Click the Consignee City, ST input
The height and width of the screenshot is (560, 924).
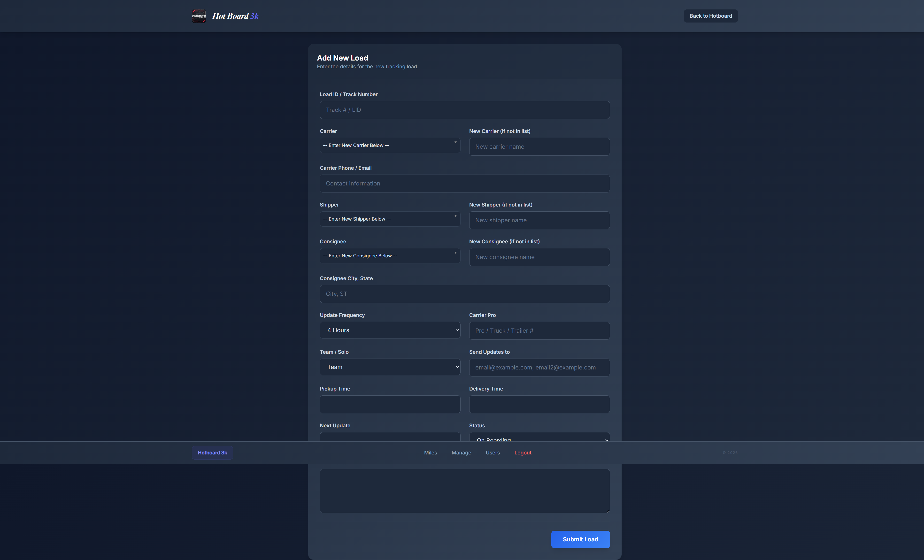pyautogui.click(x=464, y=294)
